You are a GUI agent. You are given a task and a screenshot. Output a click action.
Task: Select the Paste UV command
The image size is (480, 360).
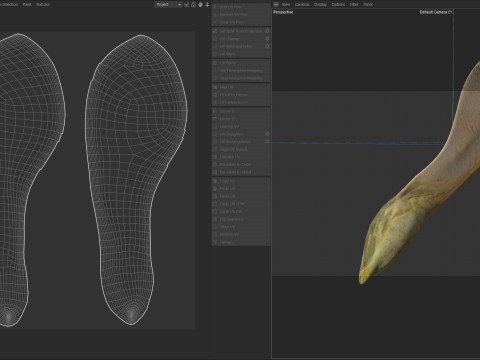241,189
